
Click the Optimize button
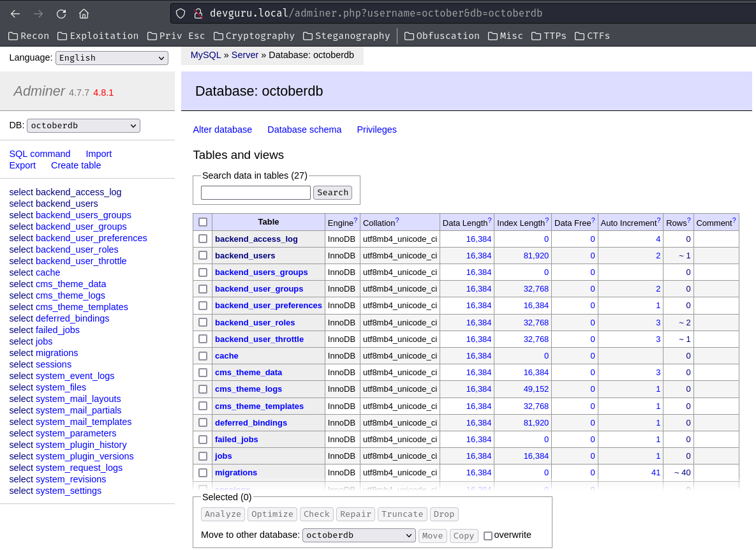272,514
